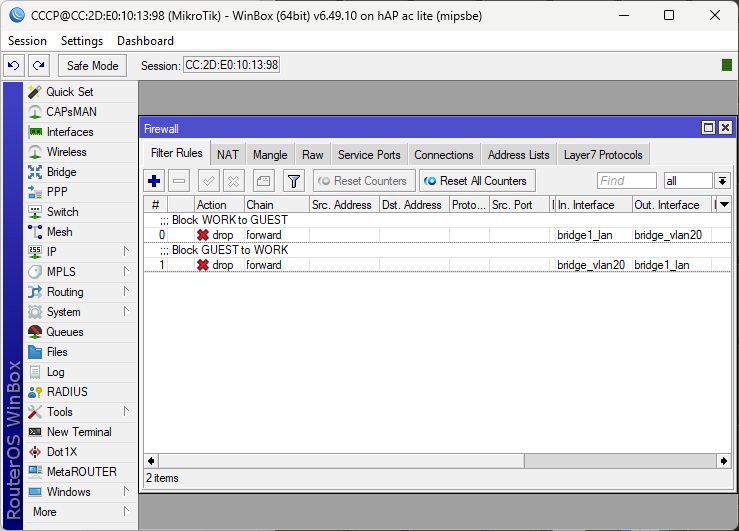The height and width of the screenshot is (531, 739).
Task: Click the Find input field
Action: [x=626, y=181]
